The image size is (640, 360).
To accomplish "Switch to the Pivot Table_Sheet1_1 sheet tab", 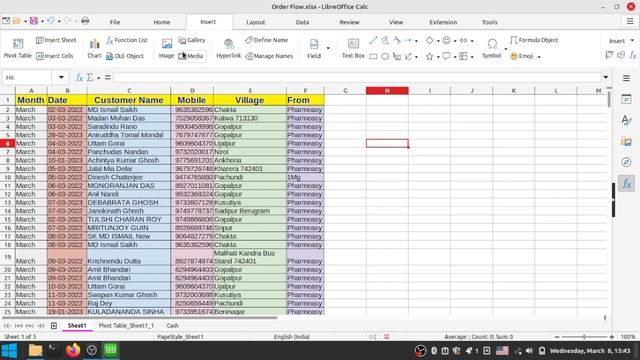I will (x=126, y=325).
